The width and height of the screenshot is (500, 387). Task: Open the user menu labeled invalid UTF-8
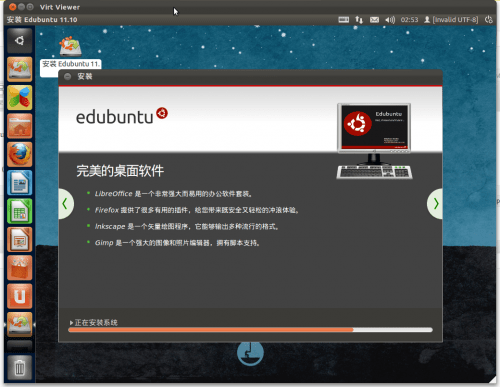(451, 20)
